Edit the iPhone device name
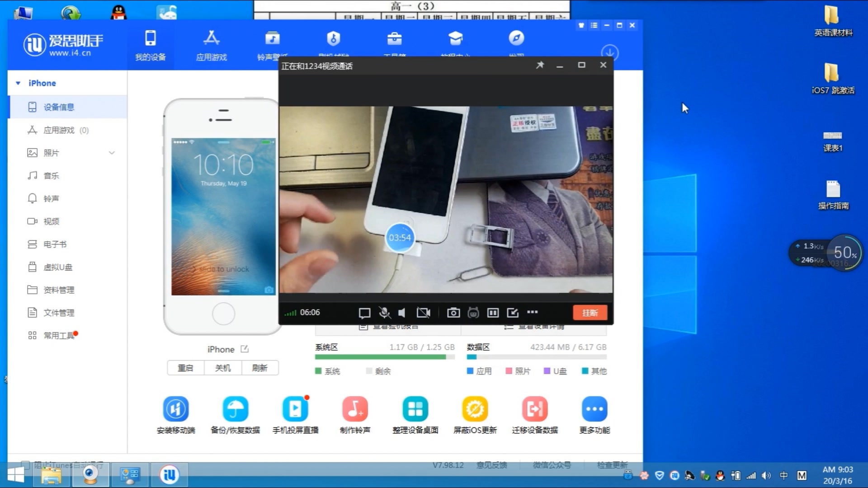 point(245,349)
